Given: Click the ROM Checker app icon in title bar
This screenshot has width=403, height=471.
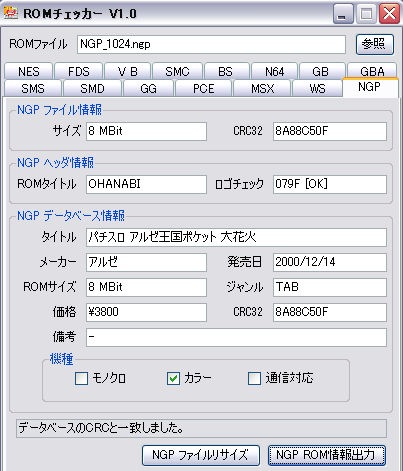Looking at the screenshot, I should pos(10,13).
